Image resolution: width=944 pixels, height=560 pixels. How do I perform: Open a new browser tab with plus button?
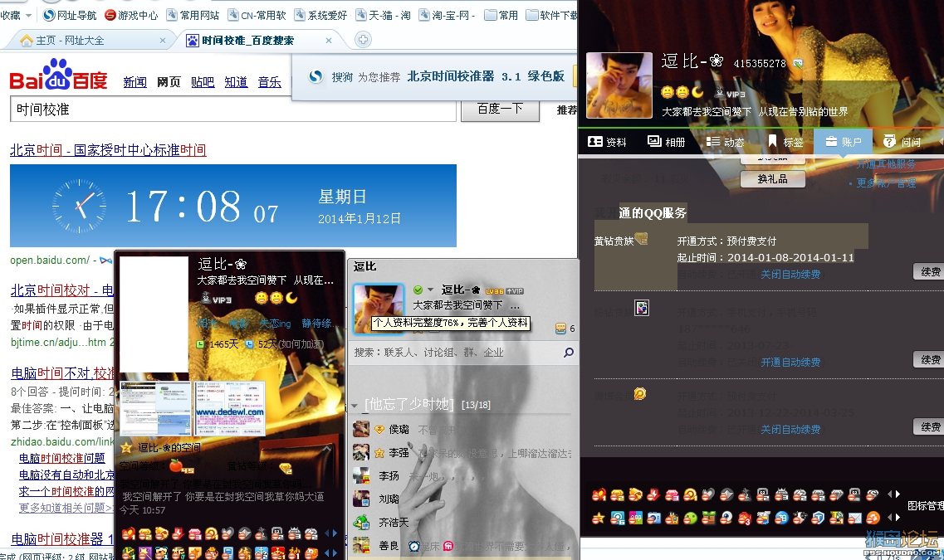click(363, 40)
